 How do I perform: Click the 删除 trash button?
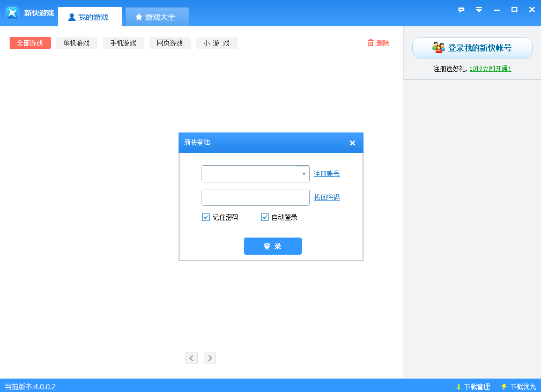tap(379, 43)
